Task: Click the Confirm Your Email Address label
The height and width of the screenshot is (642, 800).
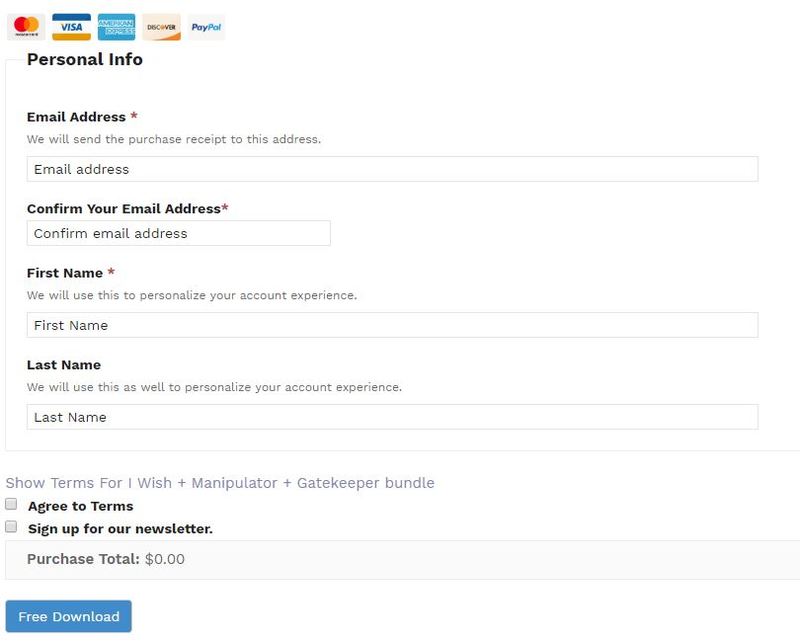Action: (x=123, y=209)
